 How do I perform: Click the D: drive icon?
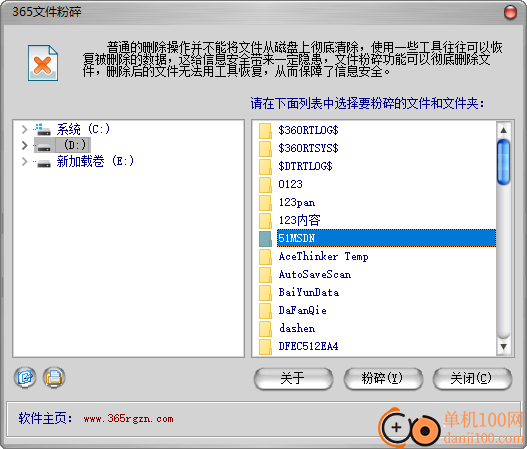point(44,147)
